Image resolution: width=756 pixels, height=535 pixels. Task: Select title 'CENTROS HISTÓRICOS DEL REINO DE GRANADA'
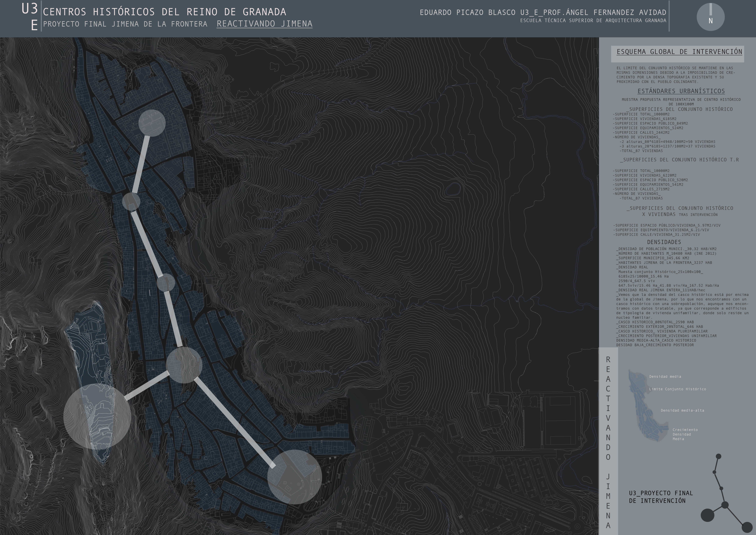[164, 12]
